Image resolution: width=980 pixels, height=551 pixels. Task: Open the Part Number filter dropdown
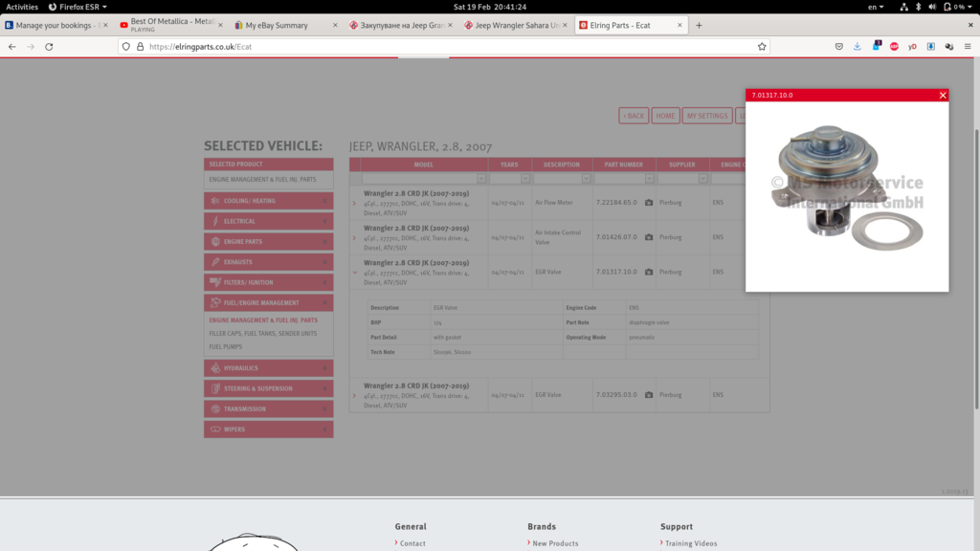click(649, 179)
